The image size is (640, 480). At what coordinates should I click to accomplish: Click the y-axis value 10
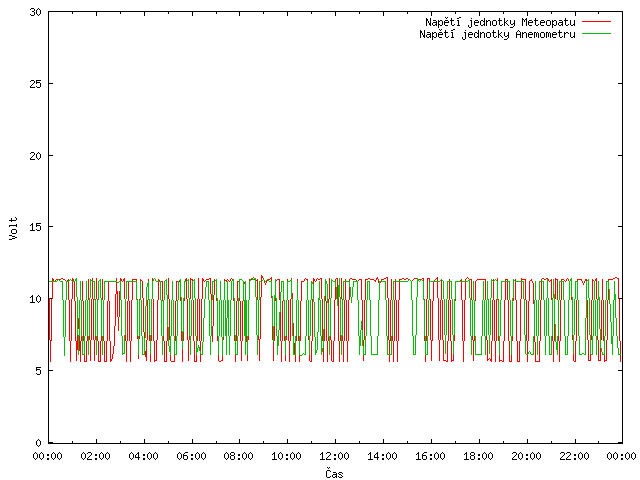tap(36, 299)
